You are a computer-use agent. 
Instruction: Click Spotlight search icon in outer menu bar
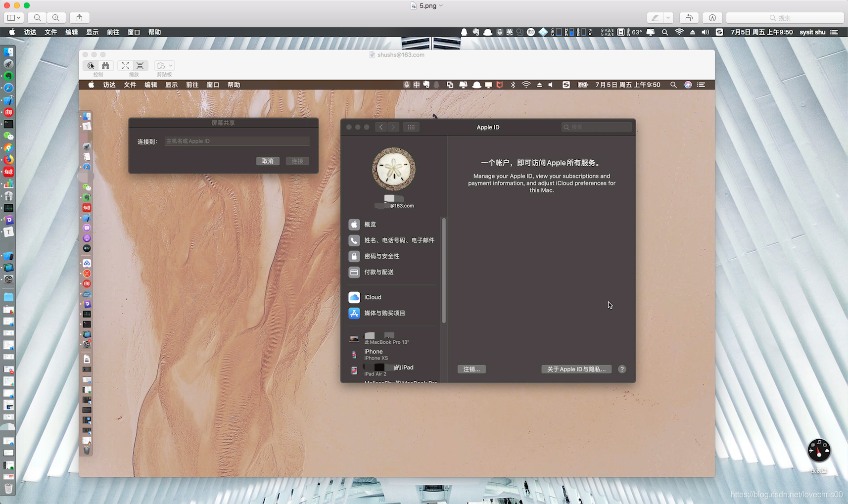click(665, 32)
